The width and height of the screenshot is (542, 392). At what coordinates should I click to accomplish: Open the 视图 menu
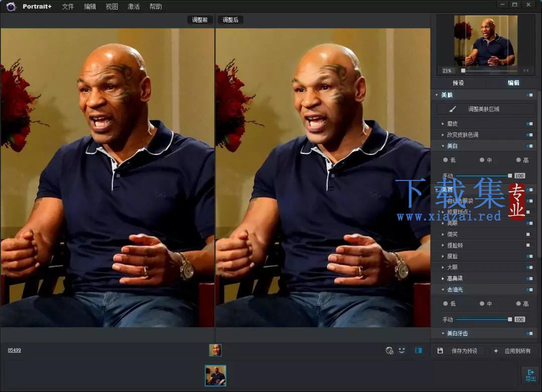pos(111,7)
